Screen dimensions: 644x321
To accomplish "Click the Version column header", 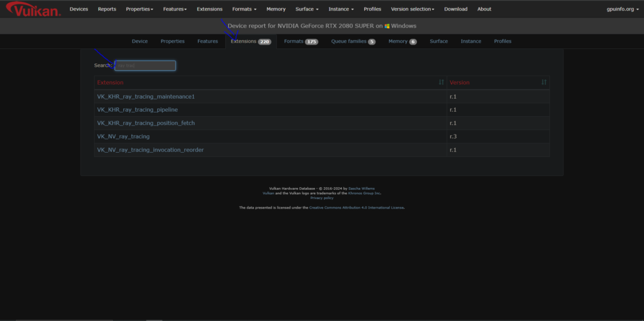I will click(498, 82).
